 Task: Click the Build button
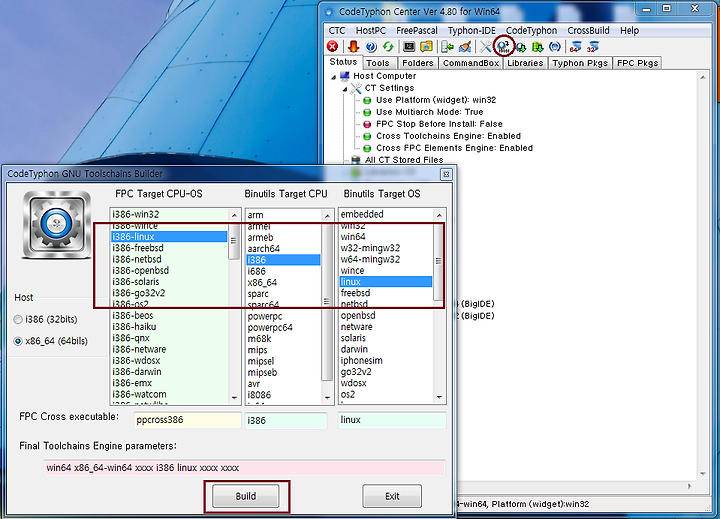246,496
